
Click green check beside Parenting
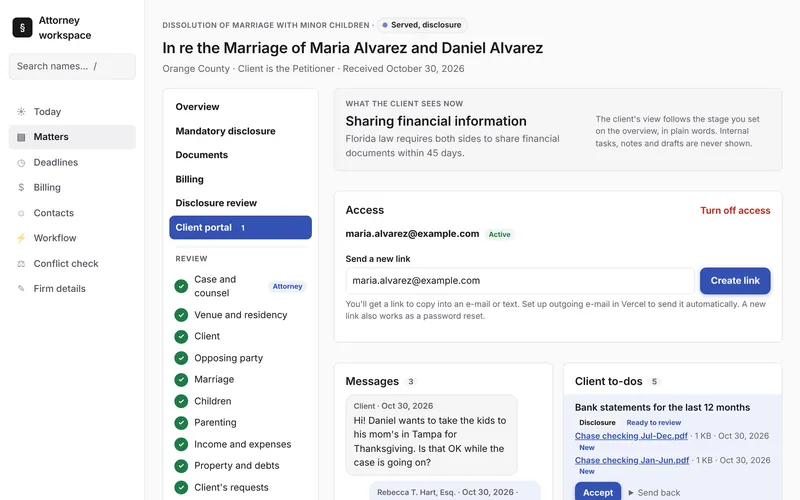pos(181,422)
